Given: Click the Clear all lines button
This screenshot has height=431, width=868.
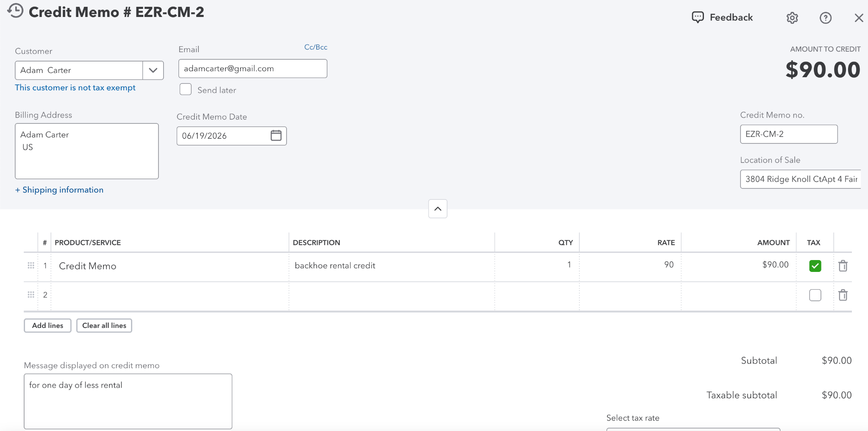Looking at the screenshot, I should (104, 325).
